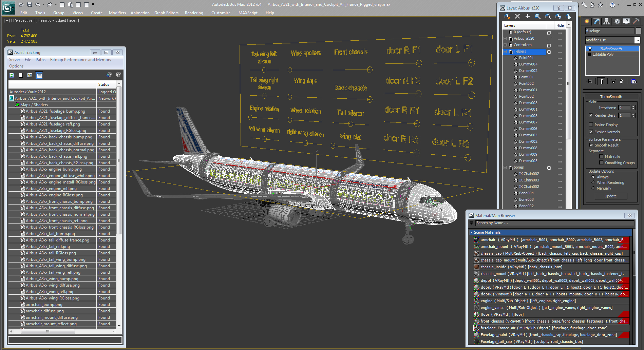The image size is (644, 350).
Task: Click the Update button
Action: pyautogui.click(x=610, y=196)
